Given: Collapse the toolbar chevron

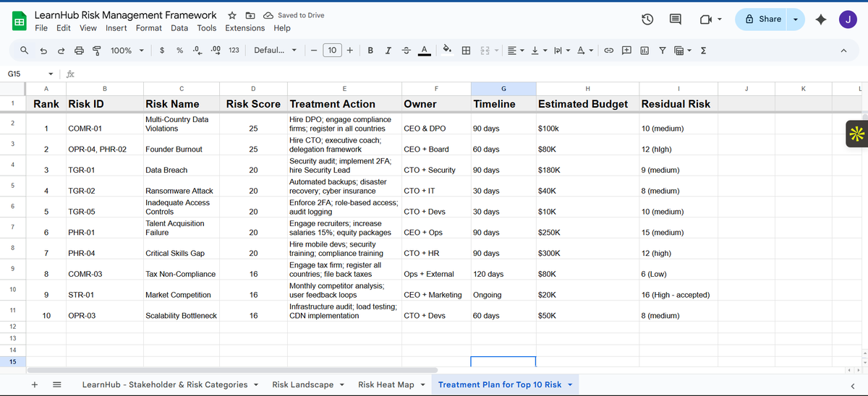Looking at the screenshot, I should click(843, 51).
